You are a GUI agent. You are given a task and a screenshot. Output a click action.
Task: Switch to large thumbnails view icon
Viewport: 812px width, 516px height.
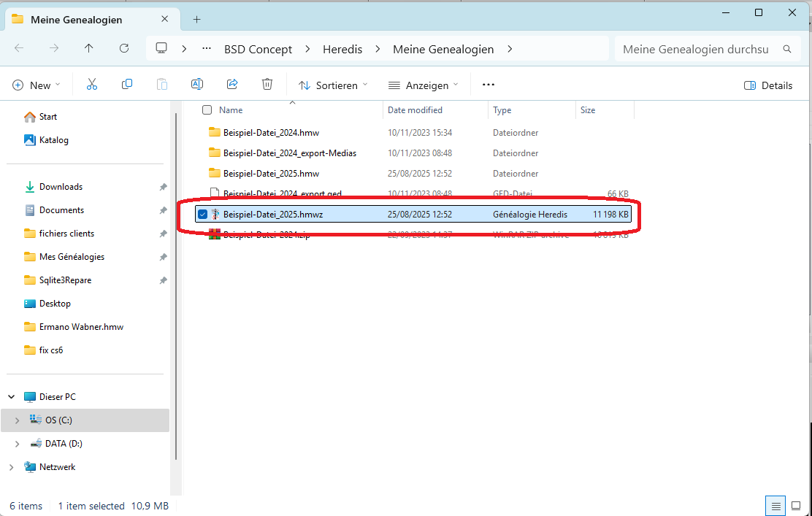tap(795, 505)
